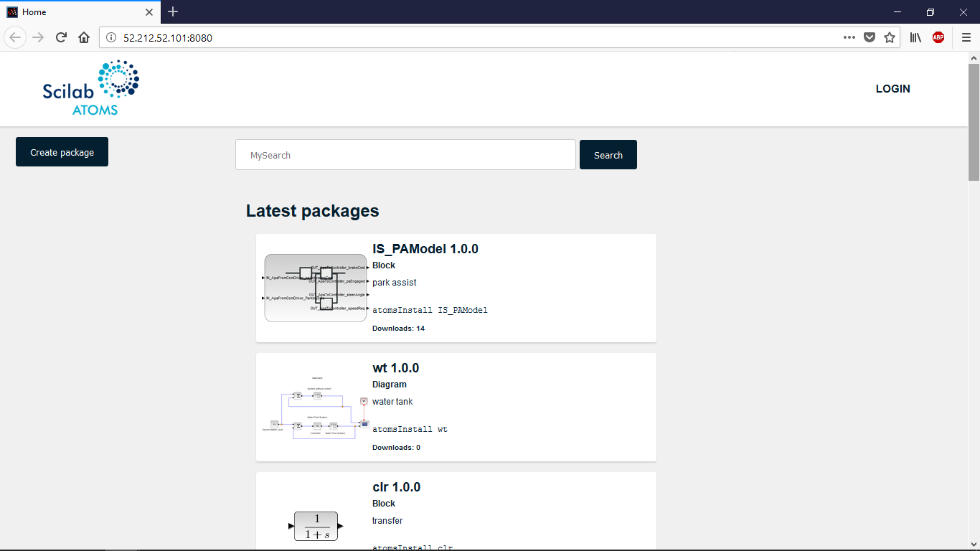Click the address bar URL 52.212.52.101:8080
The image size is (980, 551).
168,37
